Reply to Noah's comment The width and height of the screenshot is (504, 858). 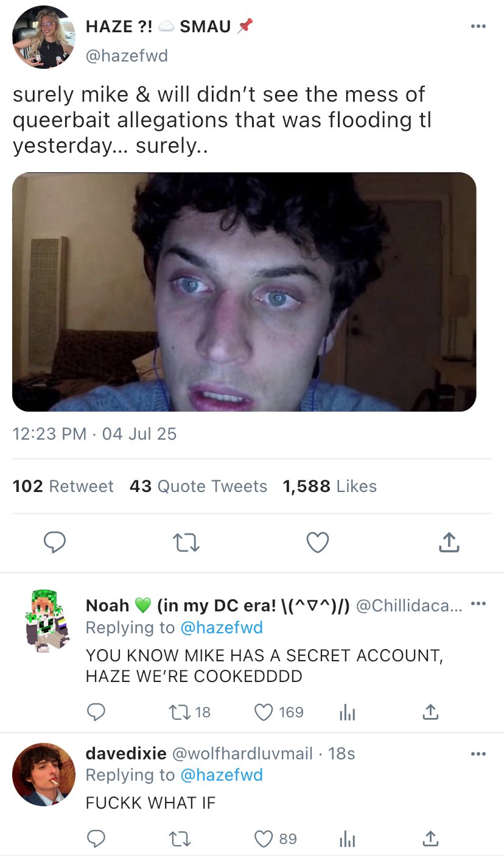coord(96,711)
